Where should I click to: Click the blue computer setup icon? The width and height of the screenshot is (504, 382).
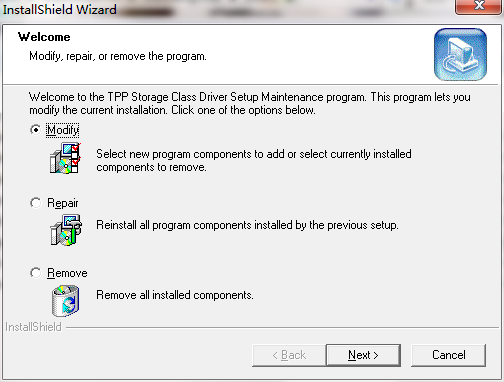coord(460,54)
